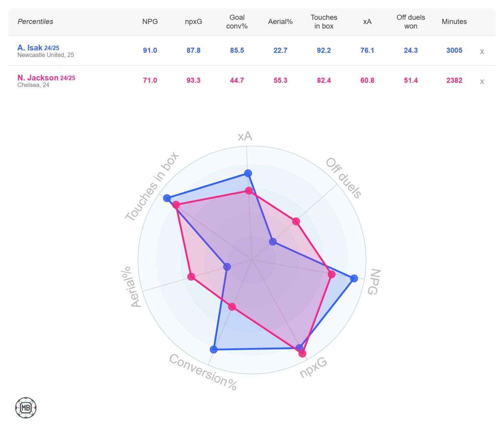Remove N. Jackson row with x
The width and height of the screenshot is (504, 441).
coord(482,82)
